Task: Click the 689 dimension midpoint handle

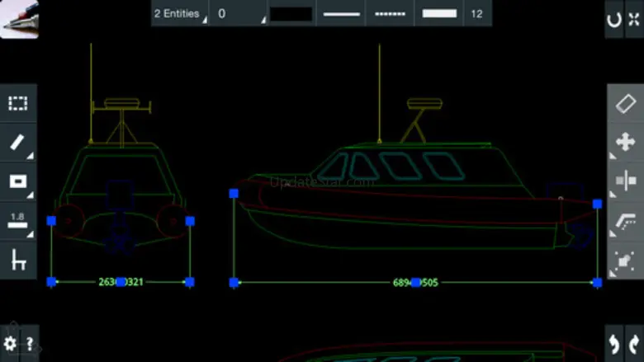Action: point(415,283)
